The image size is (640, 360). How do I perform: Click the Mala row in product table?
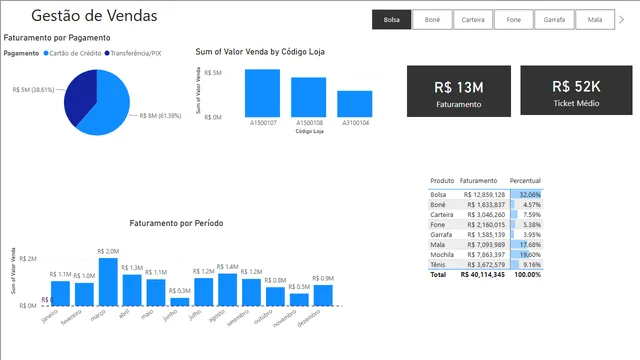click(x=486, y=244)
